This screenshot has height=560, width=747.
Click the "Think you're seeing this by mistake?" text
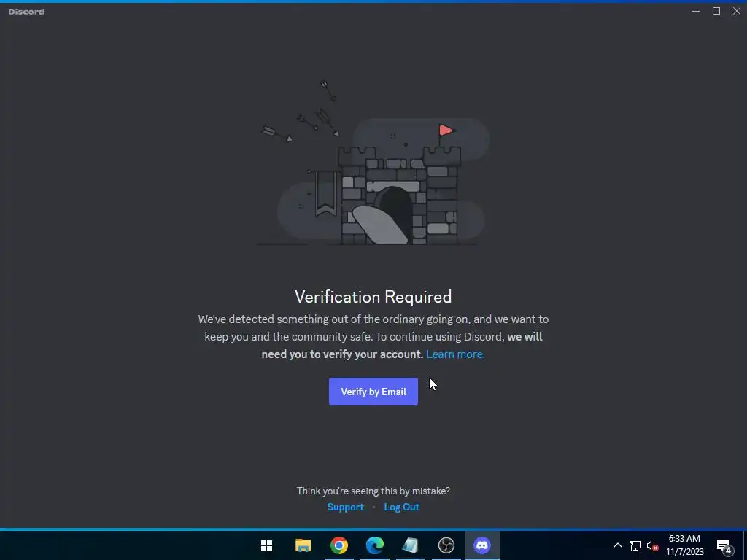coord(373,491)
